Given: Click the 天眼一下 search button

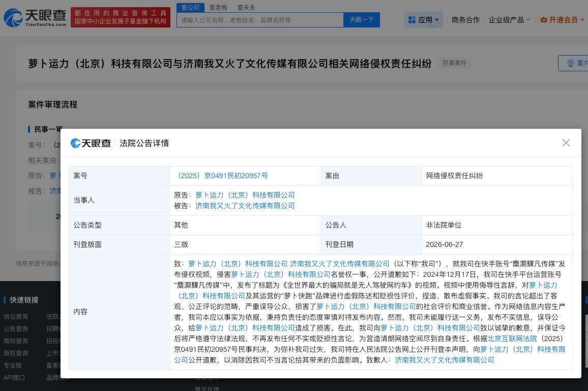Looking at the screenshot, I should tap(362, 20).
